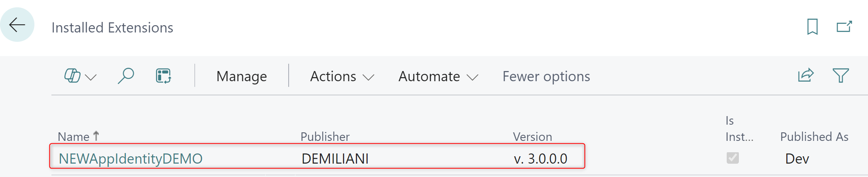Expand the Automate dropdown menu
Viewport: 868px width, 177px height.
coord(438,76)
